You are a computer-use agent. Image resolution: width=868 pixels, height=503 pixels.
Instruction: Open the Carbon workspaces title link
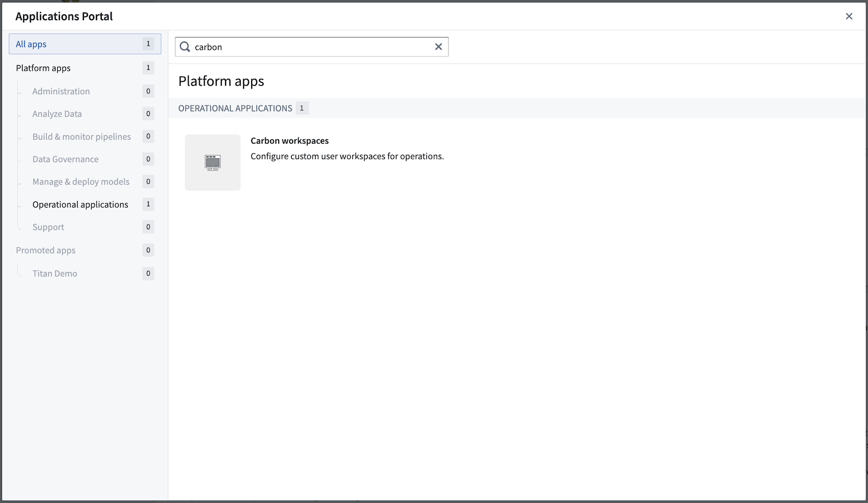pos(290,141)
